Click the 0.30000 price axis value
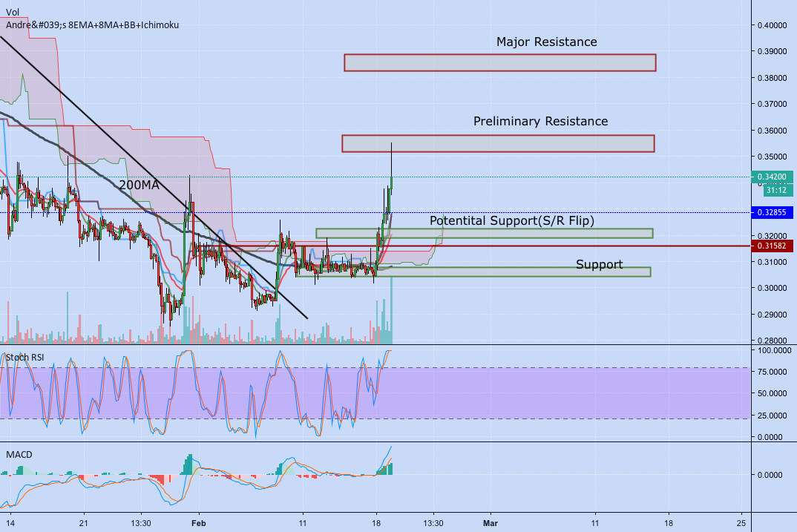 (772, 288)
